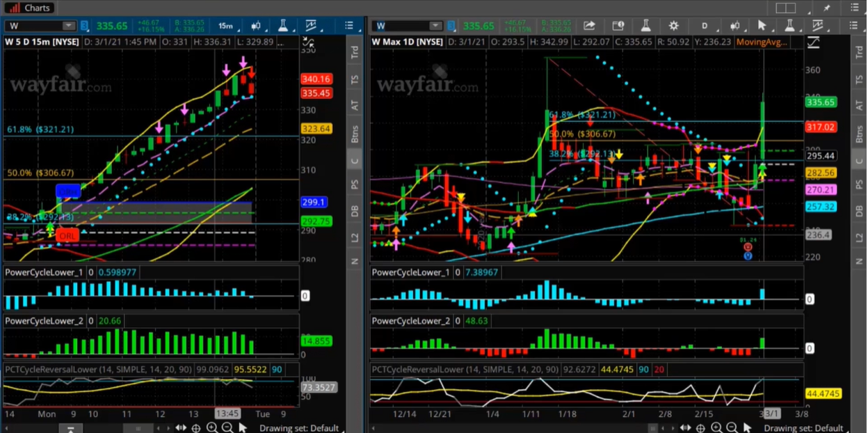Select left chart bottom pointer tool
This screenshot has height=433, width=868.
coord(243,427)
